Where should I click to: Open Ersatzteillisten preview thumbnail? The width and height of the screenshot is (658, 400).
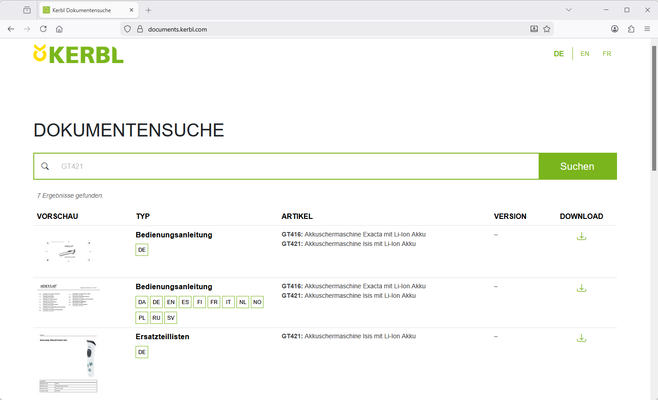pos(68,363)
